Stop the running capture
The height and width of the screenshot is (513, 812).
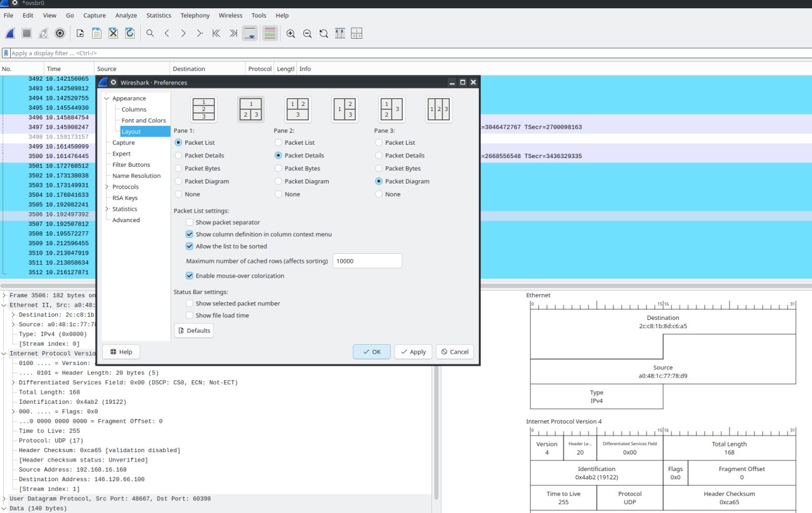point(27,33)
